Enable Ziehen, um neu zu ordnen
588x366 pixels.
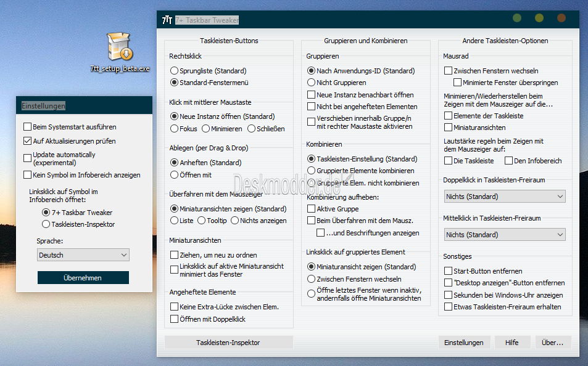[x=174, y=254]
